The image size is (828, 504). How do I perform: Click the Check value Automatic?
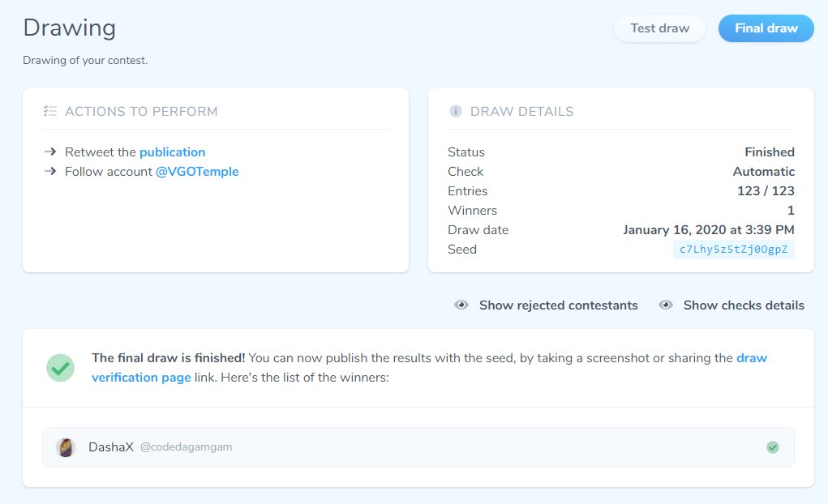pos(764,172)
